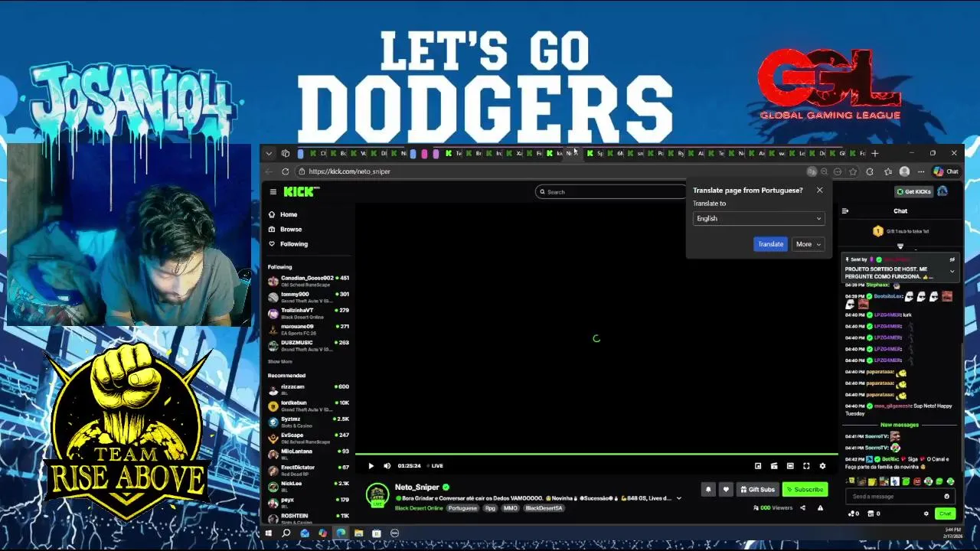980x551 pixels.
Task: Click the MMO tag
Action: tap(511, 508)
